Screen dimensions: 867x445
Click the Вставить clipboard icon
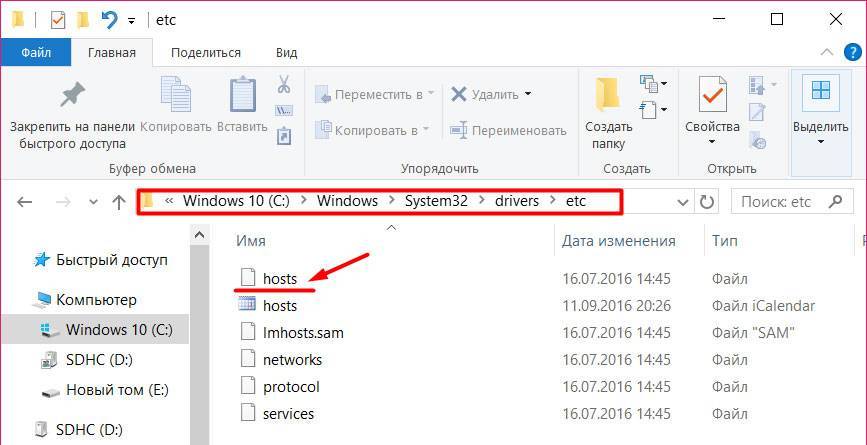(242, 94)
